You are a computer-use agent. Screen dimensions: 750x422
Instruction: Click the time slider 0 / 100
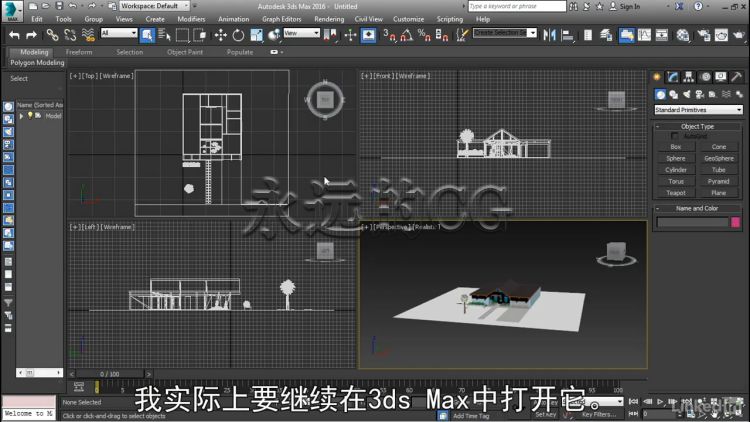(110, 374)
